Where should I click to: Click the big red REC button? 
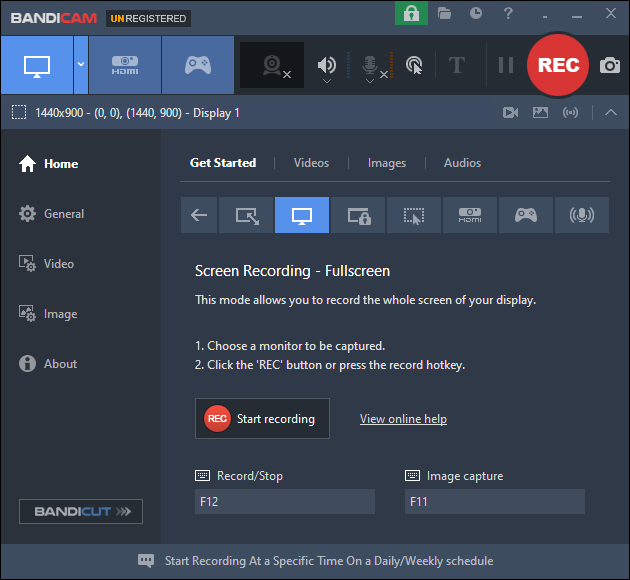pos(558,65)
